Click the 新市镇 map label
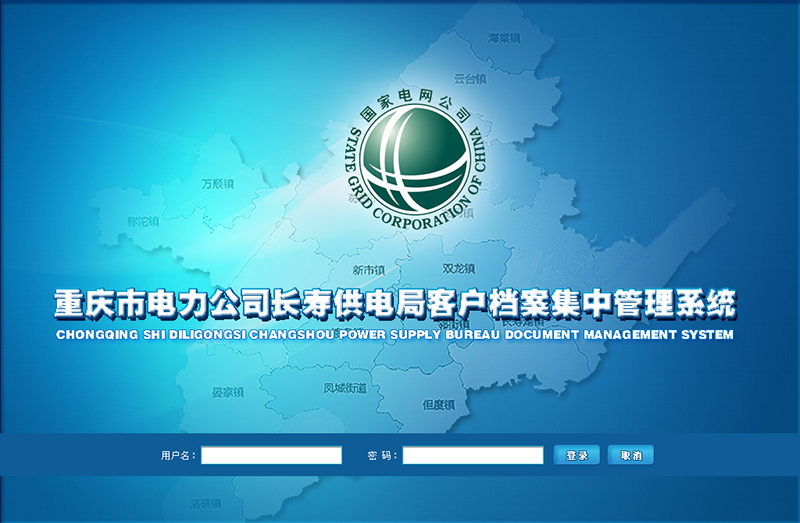Screen dimensions: 800x523 tap(369, 270)
